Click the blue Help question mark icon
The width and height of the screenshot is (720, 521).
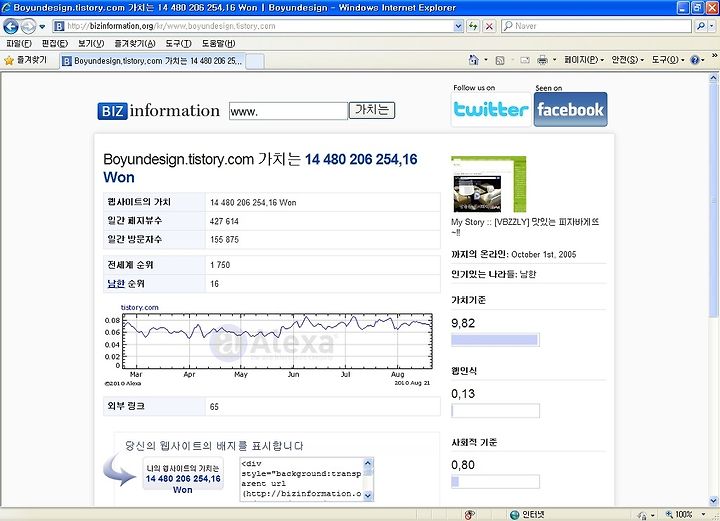(x=694, y=60)
